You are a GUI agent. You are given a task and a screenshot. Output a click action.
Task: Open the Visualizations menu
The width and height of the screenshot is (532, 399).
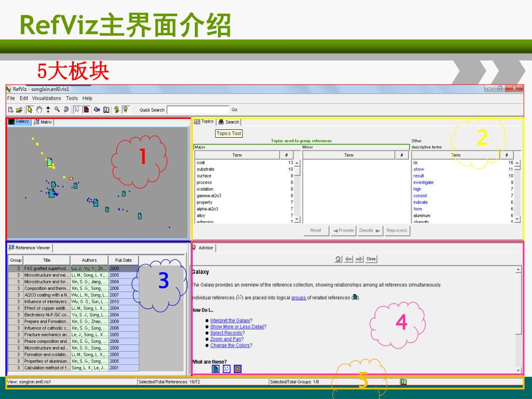[46, 98]
